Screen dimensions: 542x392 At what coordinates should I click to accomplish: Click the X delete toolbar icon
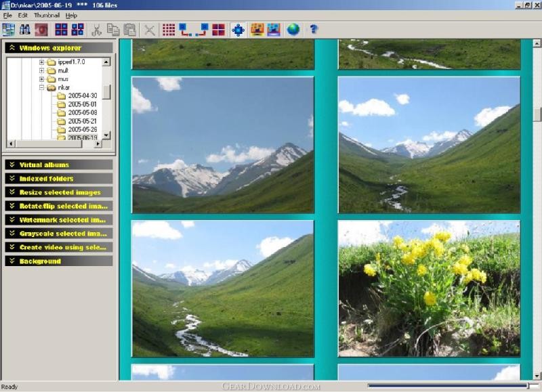pos(150,30)
